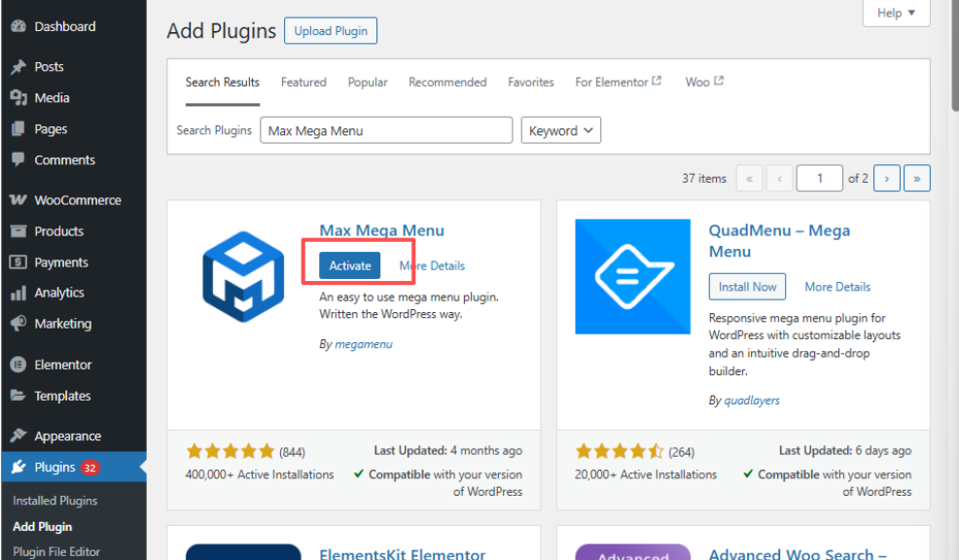Expand the Help panel dropdown
Image resolution: width=959 pixels, height=560 pixels.
click(896, 13)
